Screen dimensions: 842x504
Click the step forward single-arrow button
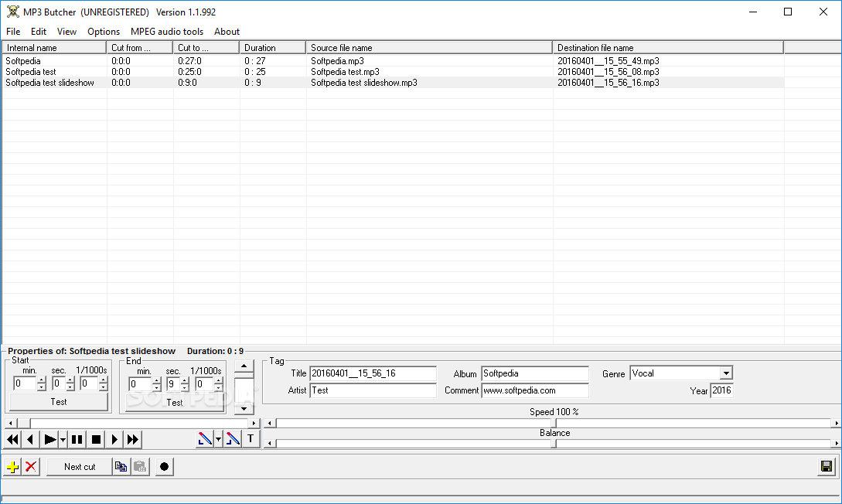pos(114,440)
